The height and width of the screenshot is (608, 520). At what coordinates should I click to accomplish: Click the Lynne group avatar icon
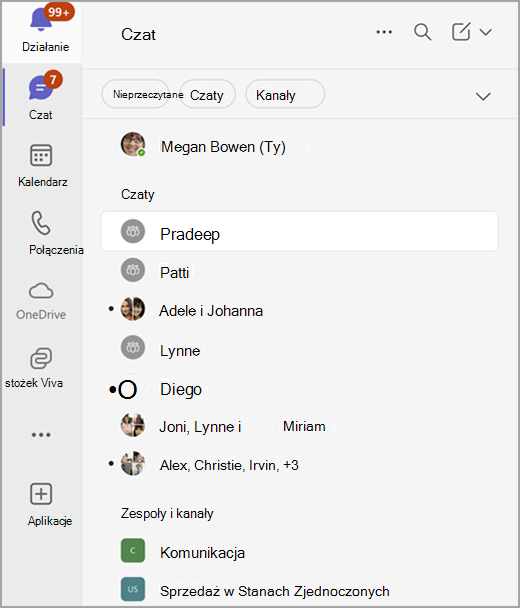coord(133,347)
